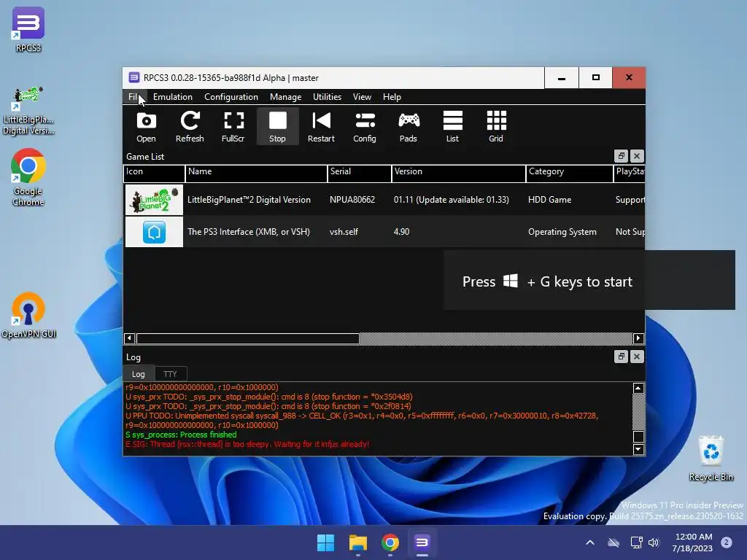Sort by the Category column header
Image resolution: width=747 pixels, height=560 pixels.
(x=569, y=174)
